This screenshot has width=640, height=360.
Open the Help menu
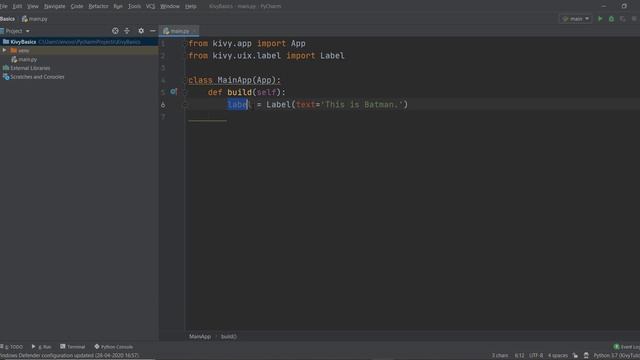coord(191,6)
